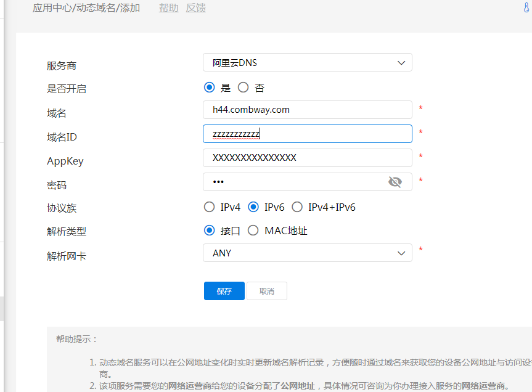This screenshot has width=532, height=392.
Task: Select 接口 as the 解析类型
Action: pos(210,231)
